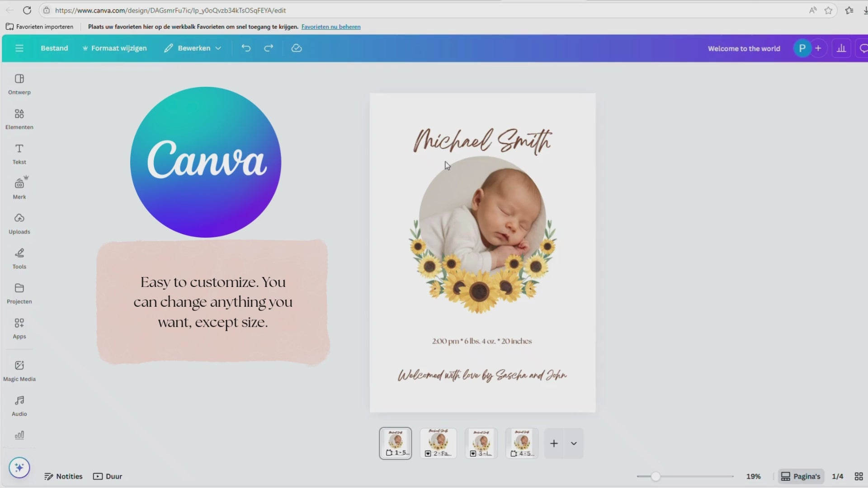The width and height of the screenshot is (868, 488).
Task: Open Magic Media in sidebar
Action: (19, 371)
